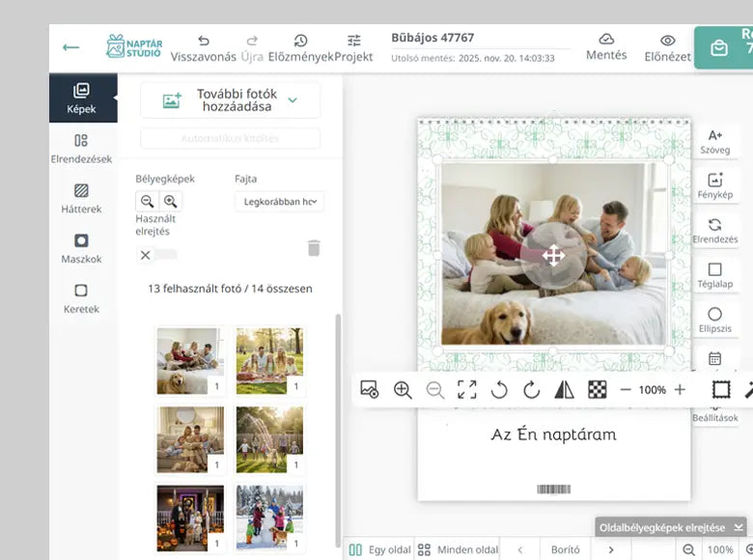Add a Téglalap rectangle shape
Image resolution: width=753 pixels, height=560 pixels.
714,275
